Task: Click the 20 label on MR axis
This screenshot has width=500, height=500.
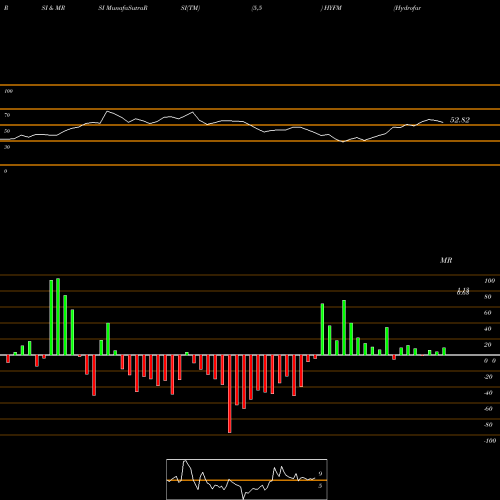Action: (x=488, y=345)
